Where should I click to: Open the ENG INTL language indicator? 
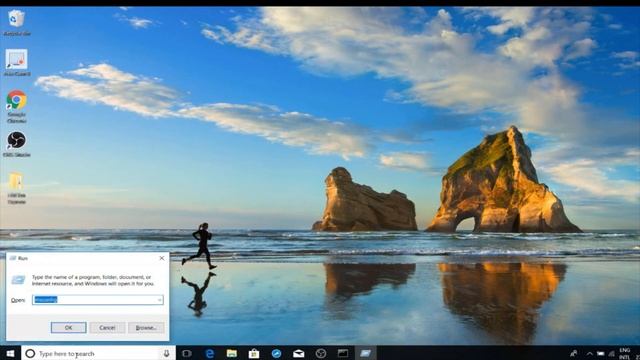coord(624,353)
